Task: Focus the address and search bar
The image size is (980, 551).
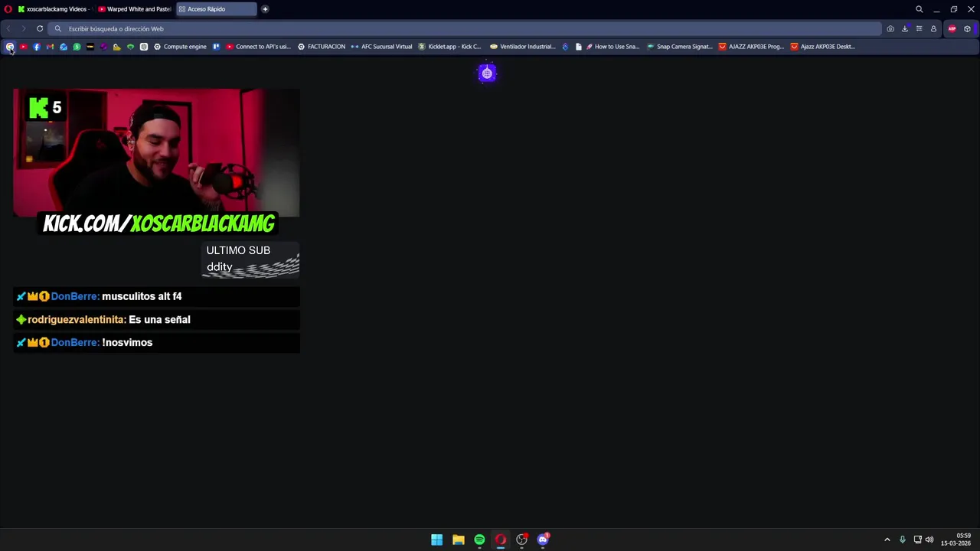Action: click(466, 28)
